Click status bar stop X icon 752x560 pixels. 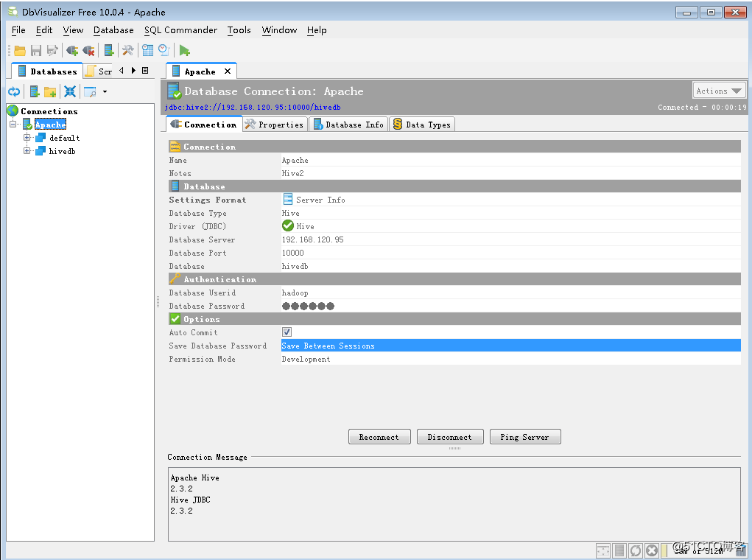pyautogui.click(x=652, y=551)
